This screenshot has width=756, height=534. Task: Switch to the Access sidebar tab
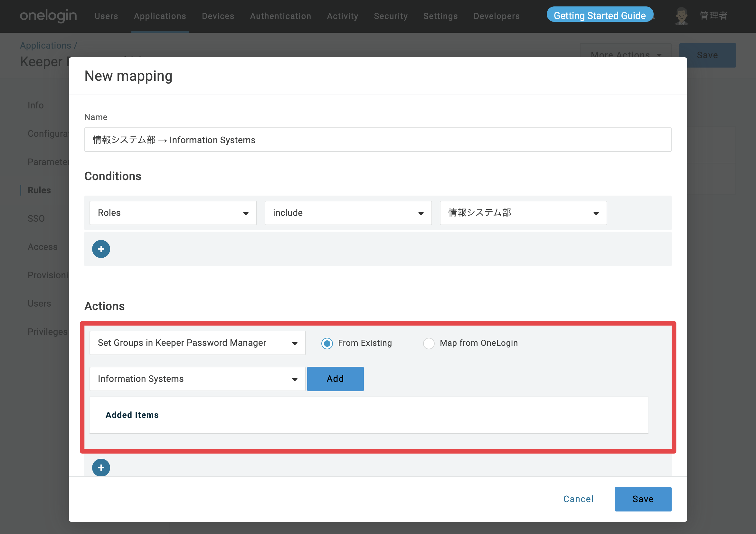tap(43, 247)
